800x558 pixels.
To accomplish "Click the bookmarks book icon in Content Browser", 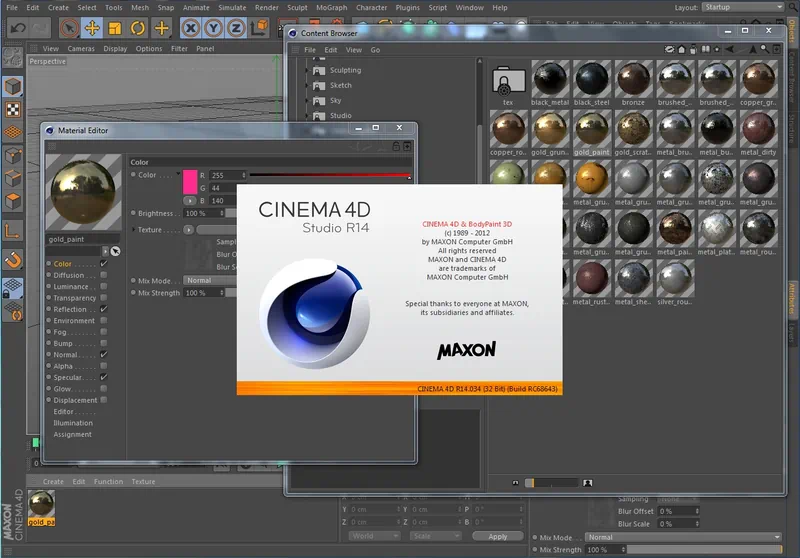I will [x=706, y=49].
